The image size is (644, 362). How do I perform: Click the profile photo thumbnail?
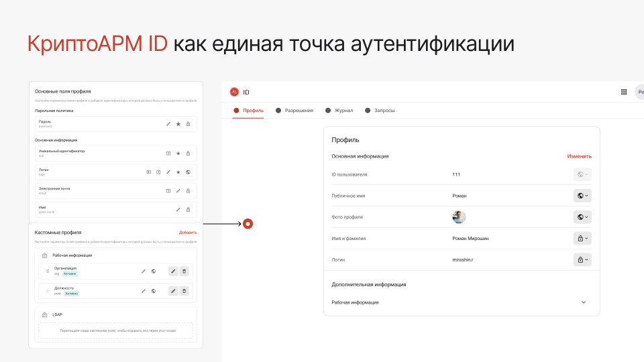(x=459, y=217)
